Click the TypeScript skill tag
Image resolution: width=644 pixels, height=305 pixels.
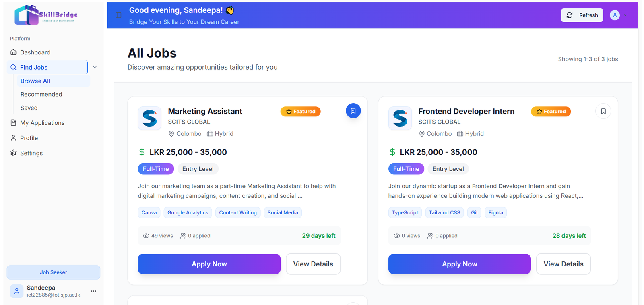pos(405,213)
